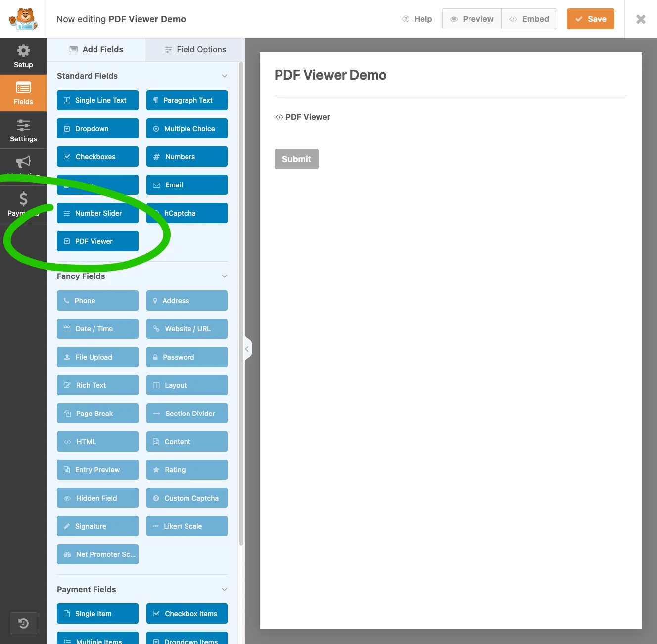Switch to the Field Options tab

pos(195,49)
